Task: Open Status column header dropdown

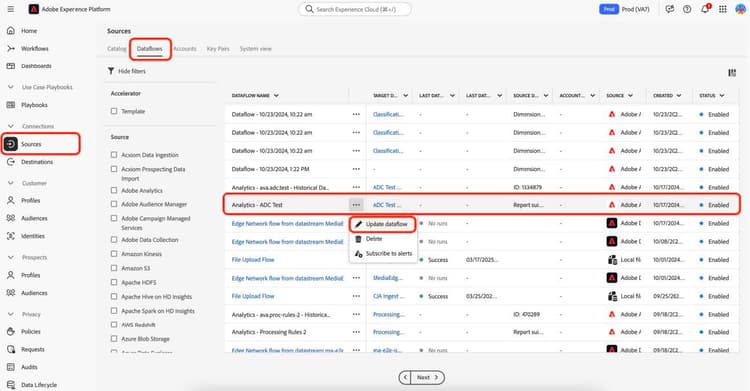Action: tap(722, 96)
